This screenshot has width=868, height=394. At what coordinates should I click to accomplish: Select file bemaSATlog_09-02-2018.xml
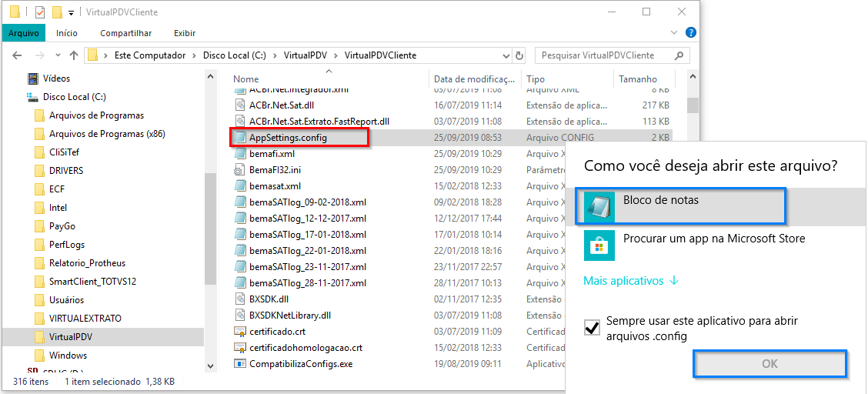pos(308,202)
